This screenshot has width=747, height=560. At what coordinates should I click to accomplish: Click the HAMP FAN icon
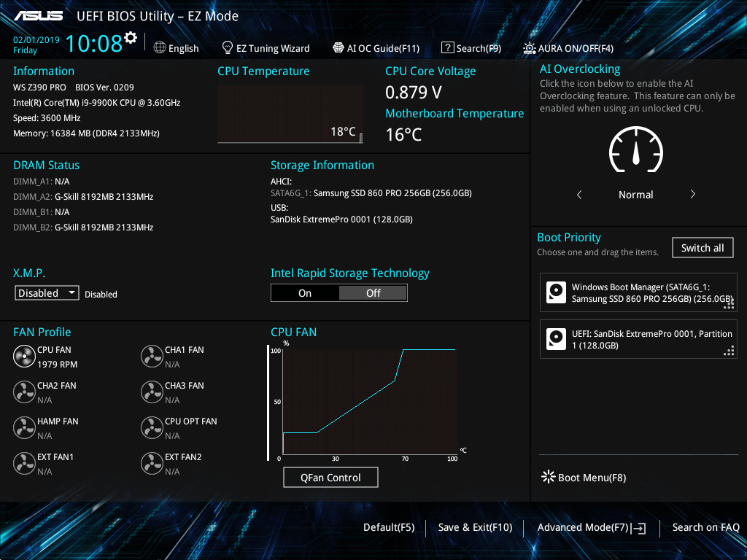(x=24, y=427)
